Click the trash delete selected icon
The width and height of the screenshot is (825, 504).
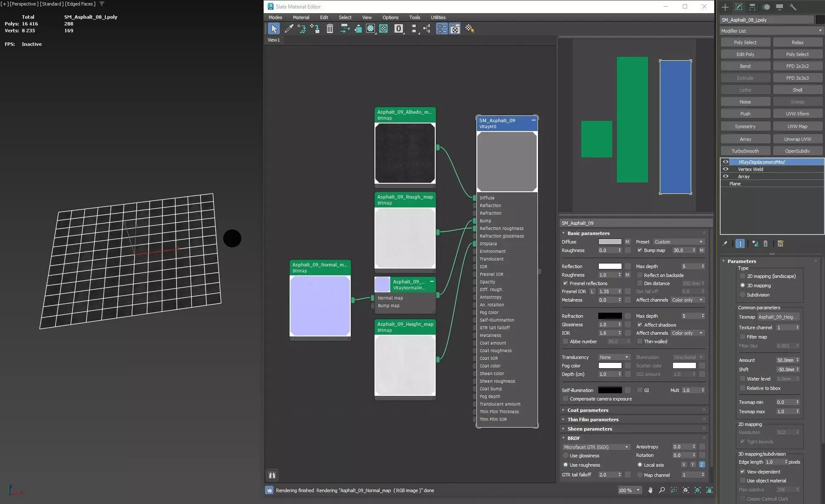tap(329, 28)
